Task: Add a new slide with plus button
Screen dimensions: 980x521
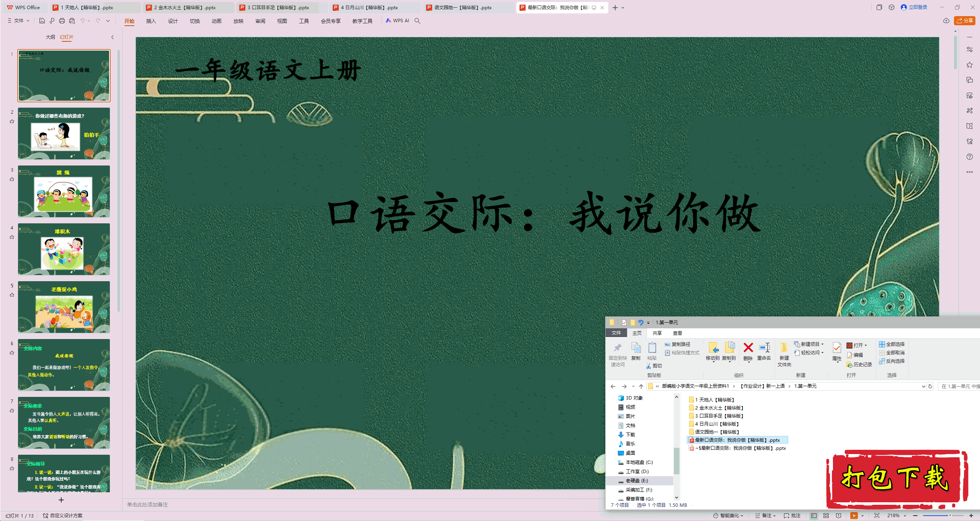Action: (61, 500)
